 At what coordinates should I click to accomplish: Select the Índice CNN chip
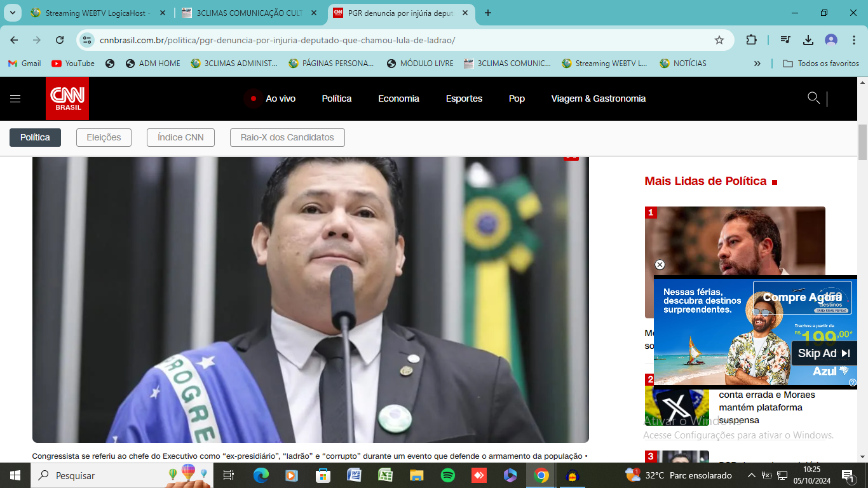pyautogui.click(x=180, y=137)
